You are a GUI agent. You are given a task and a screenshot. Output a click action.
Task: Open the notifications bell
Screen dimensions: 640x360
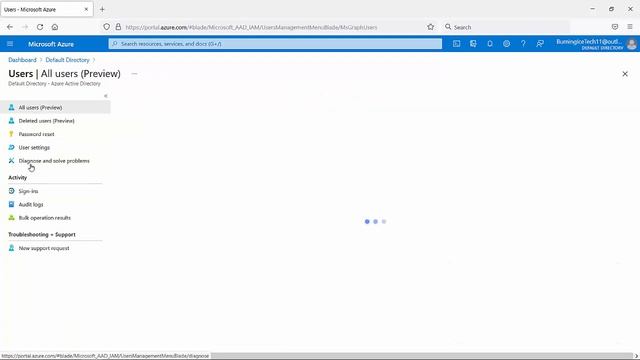(490, 44)
